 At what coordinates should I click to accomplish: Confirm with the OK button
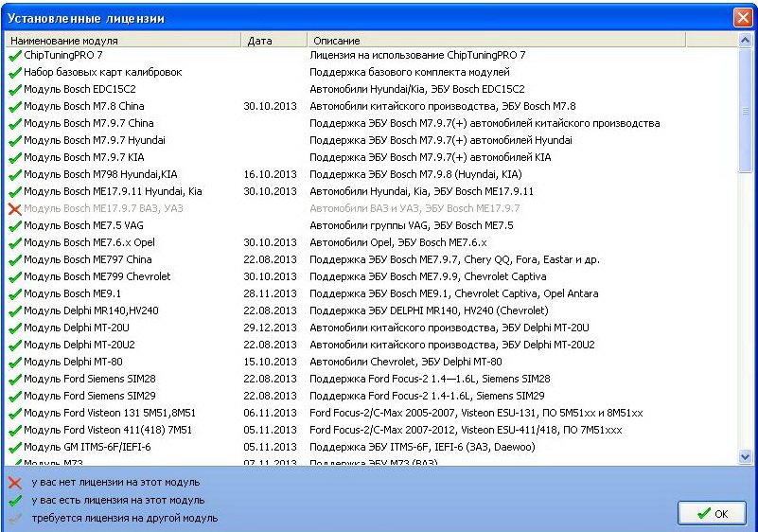coord(712,514)
